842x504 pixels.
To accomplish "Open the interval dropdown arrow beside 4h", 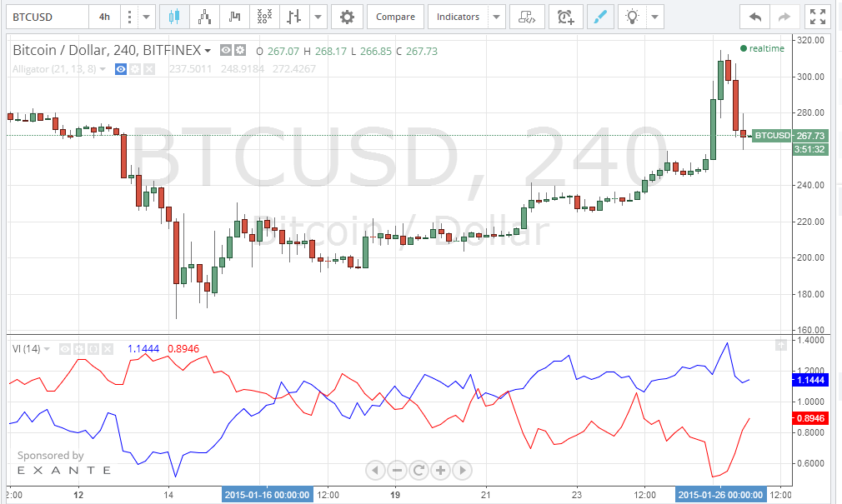I will pyautogui.click(x=146, y=17).
